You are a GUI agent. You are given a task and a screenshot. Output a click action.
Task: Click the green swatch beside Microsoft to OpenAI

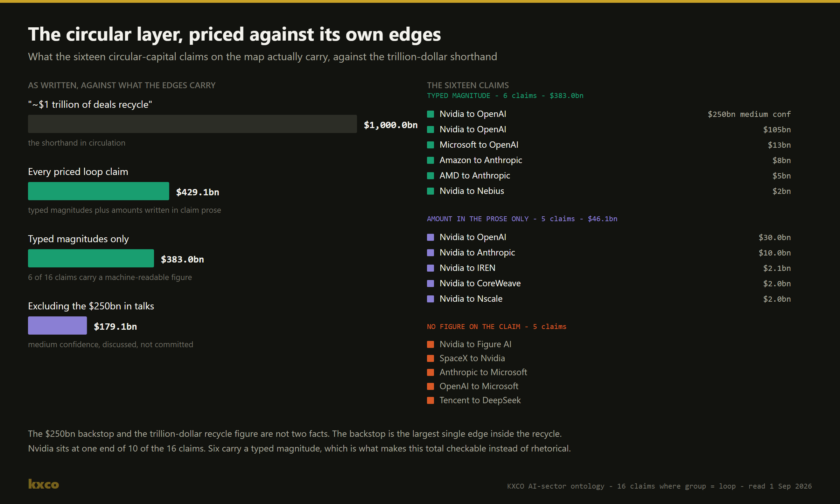pos(430,145)
